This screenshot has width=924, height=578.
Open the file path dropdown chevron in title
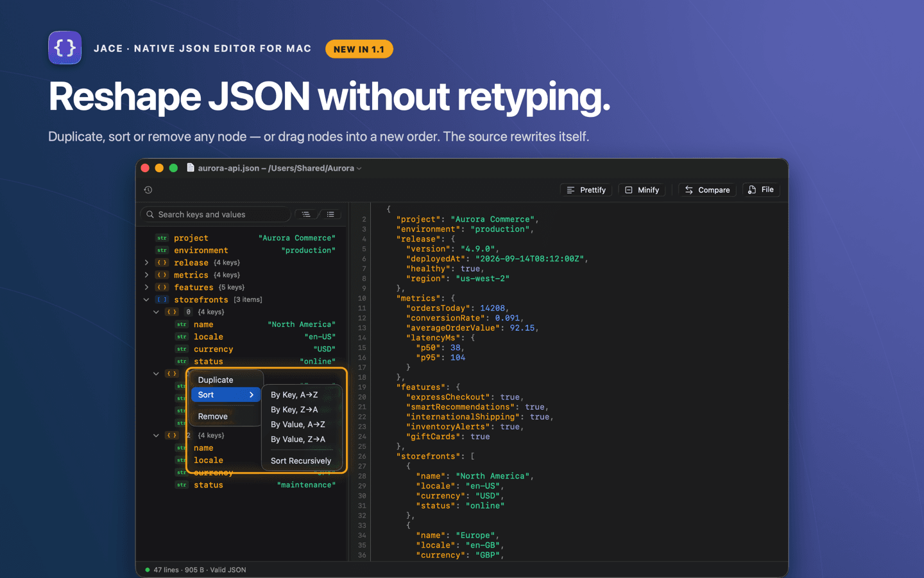[x=359, y=168]
